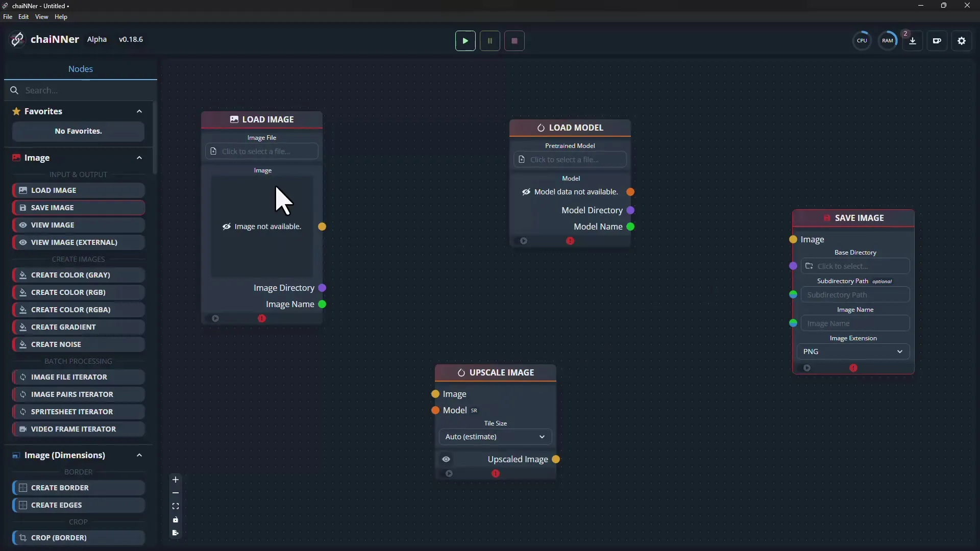Open the View menu

41,17
